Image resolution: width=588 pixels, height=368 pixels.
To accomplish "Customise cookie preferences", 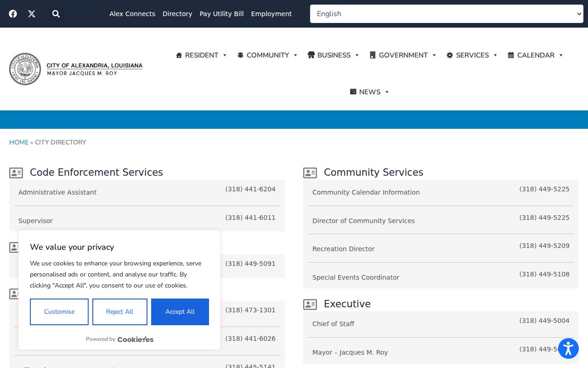I will coord(59,312).
